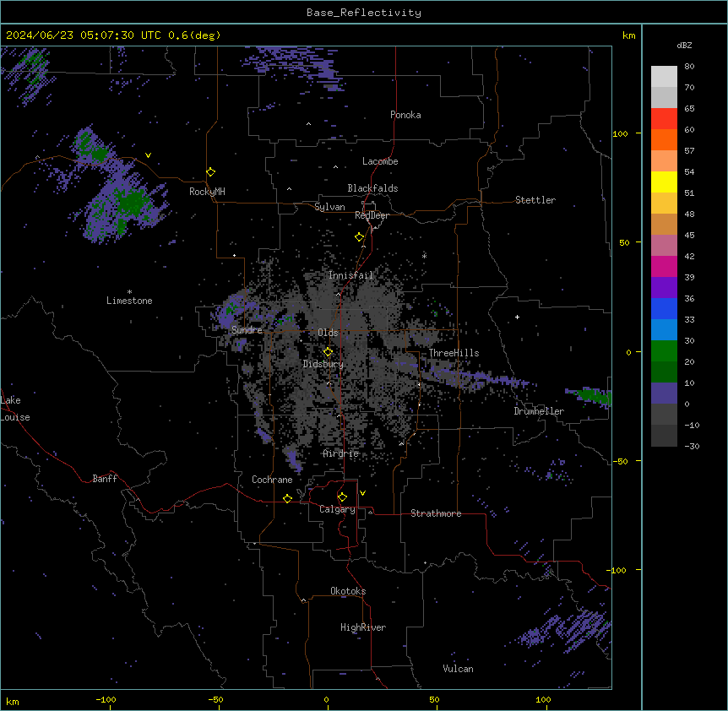Select the light blue legend swatch above 30

pos(664,330)
